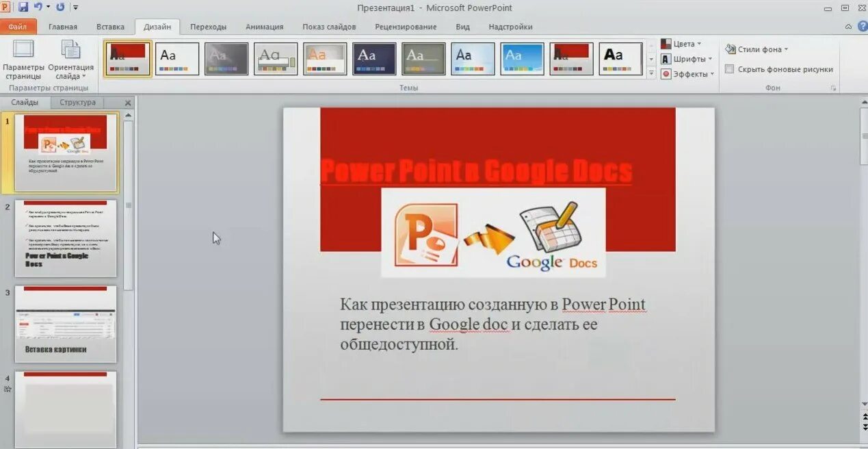
Task: Select slide 4 thumbnail in the pane
Action: 66,409
